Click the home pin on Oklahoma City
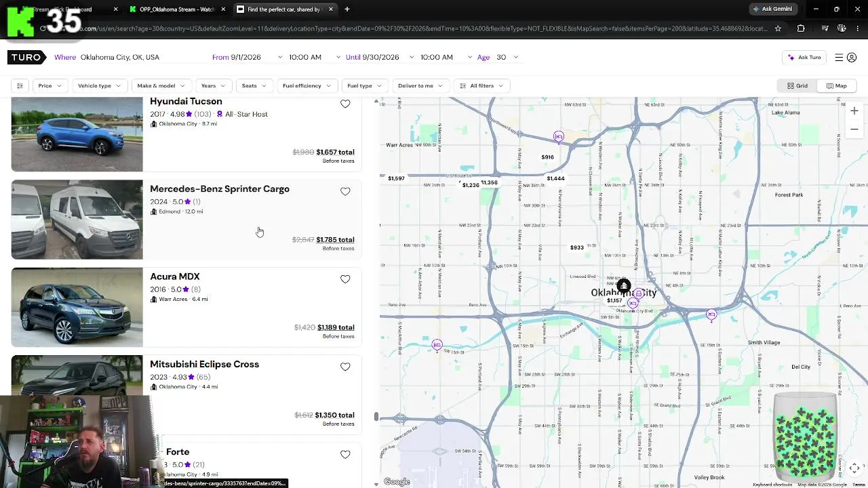 (623, 286)
